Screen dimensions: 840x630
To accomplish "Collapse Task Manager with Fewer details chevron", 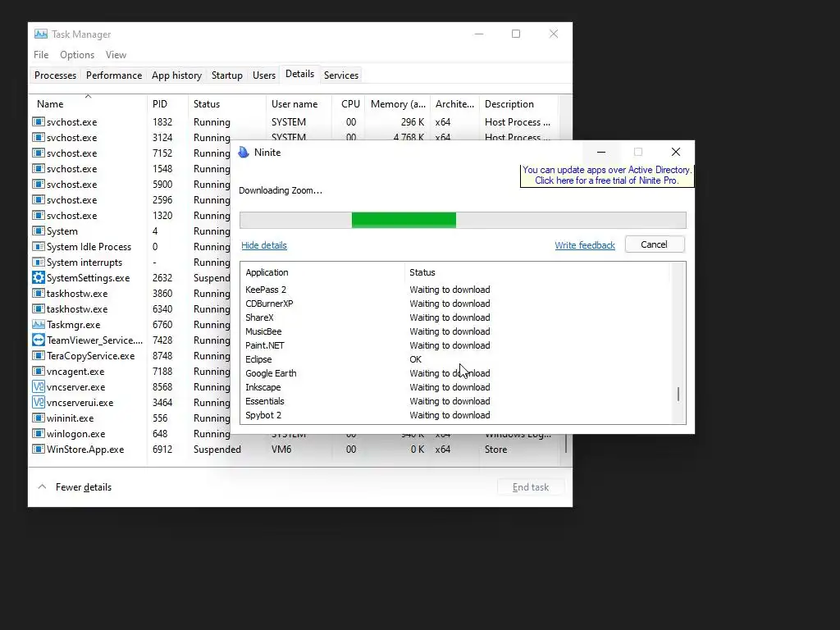I will point(42,487).
